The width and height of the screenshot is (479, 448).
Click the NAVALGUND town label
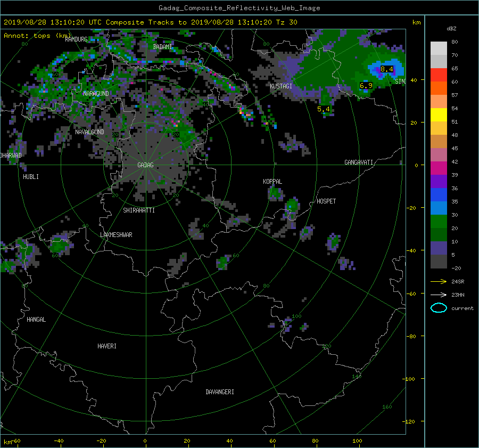(x=89, y=132)
